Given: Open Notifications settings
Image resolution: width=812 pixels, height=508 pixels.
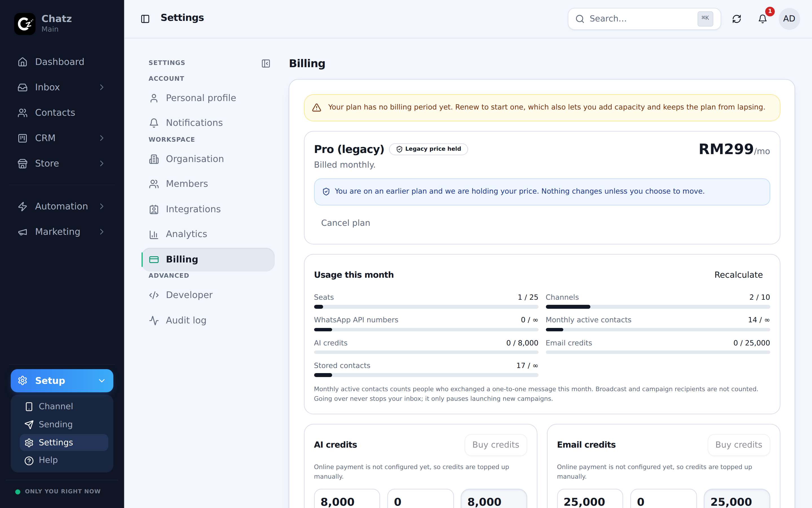Looking at the screenshot, I should [208, 123].
